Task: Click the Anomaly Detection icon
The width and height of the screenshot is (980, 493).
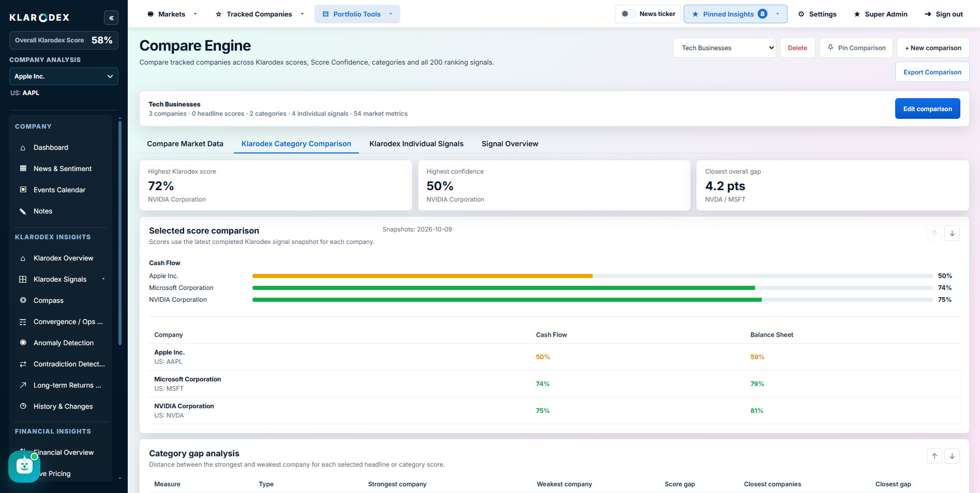Action: [x=23, y=343]
